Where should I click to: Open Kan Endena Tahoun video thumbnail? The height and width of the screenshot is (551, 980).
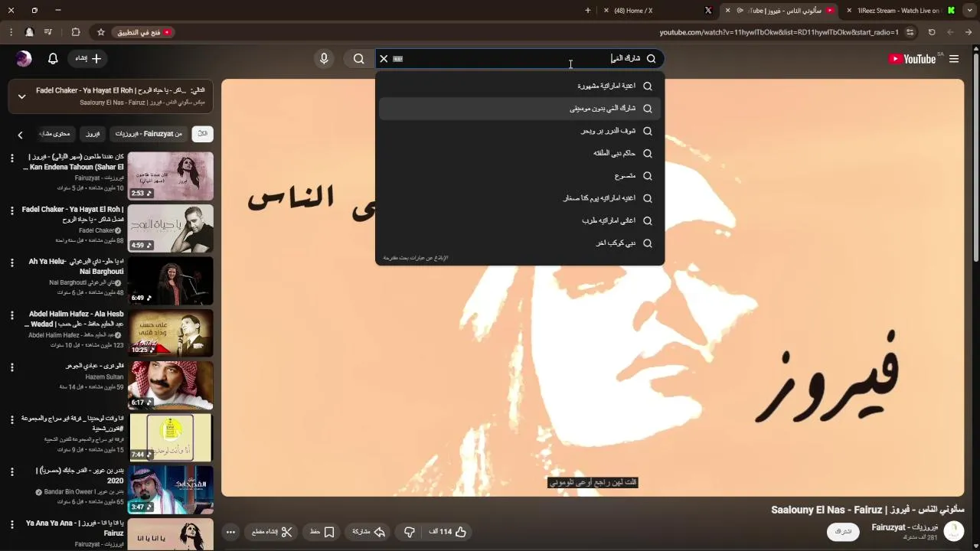coord(171,176)
